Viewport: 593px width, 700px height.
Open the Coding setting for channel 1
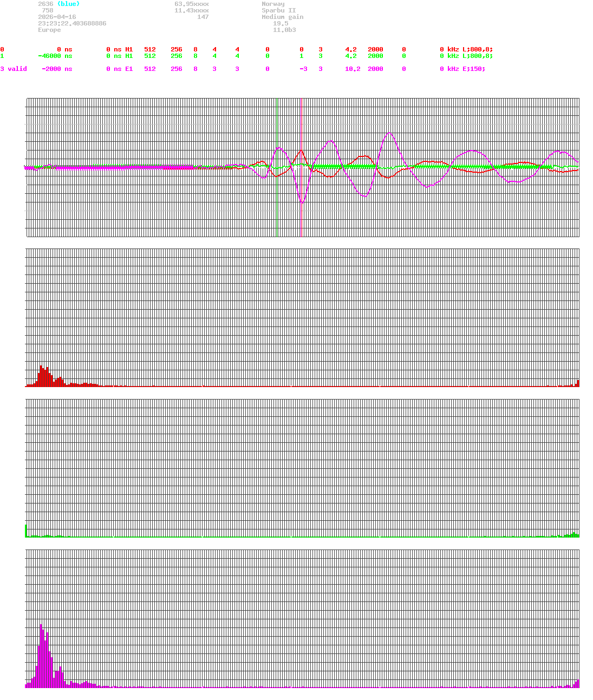tap(320, 56)
